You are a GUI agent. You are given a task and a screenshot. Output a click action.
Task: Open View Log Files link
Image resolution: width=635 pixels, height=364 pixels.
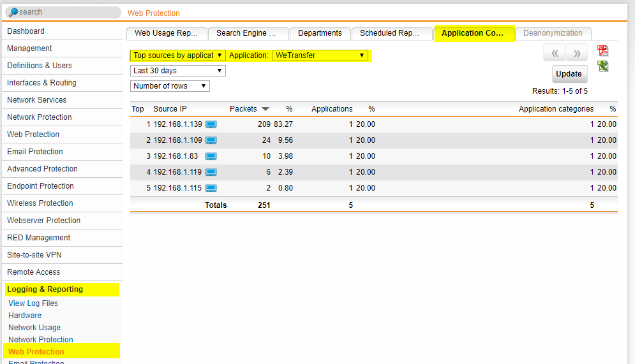(33, 303)
